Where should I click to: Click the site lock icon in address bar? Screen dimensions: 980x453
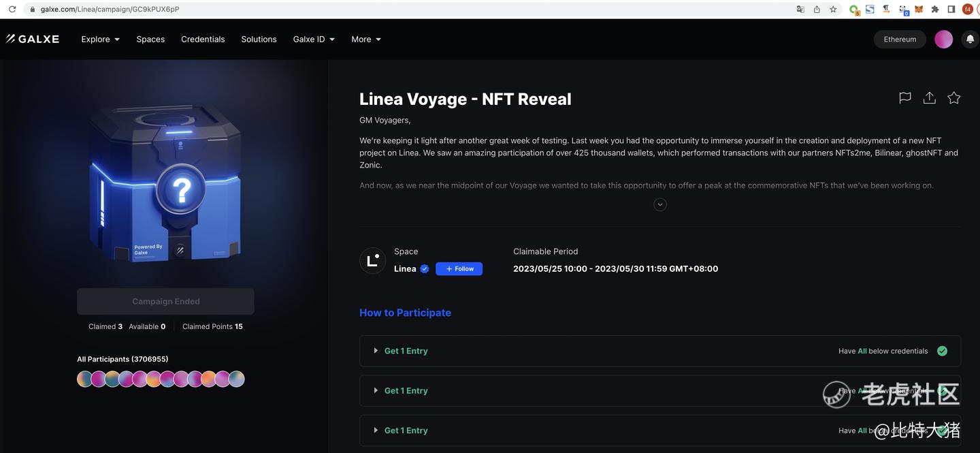33,10
